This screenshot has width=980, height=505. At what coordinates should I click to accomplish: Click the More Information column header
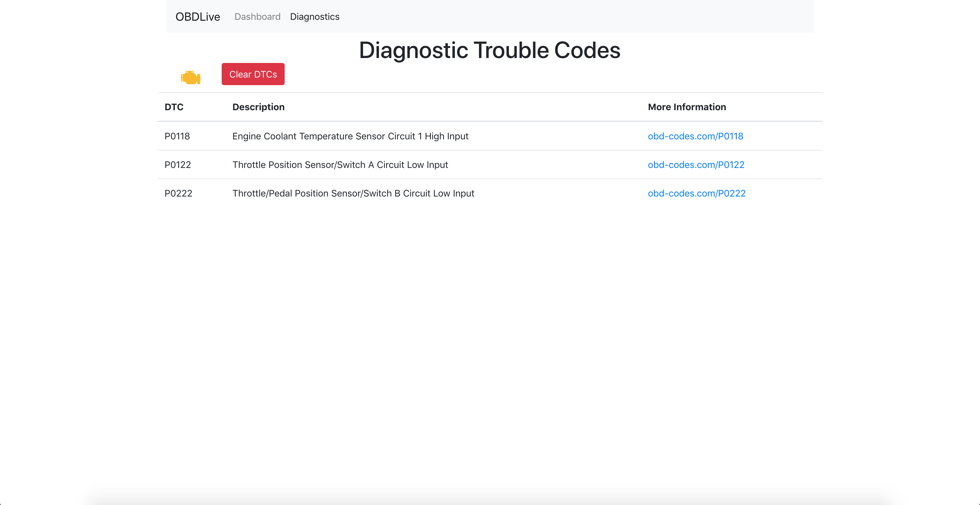(x=687, y=107)
